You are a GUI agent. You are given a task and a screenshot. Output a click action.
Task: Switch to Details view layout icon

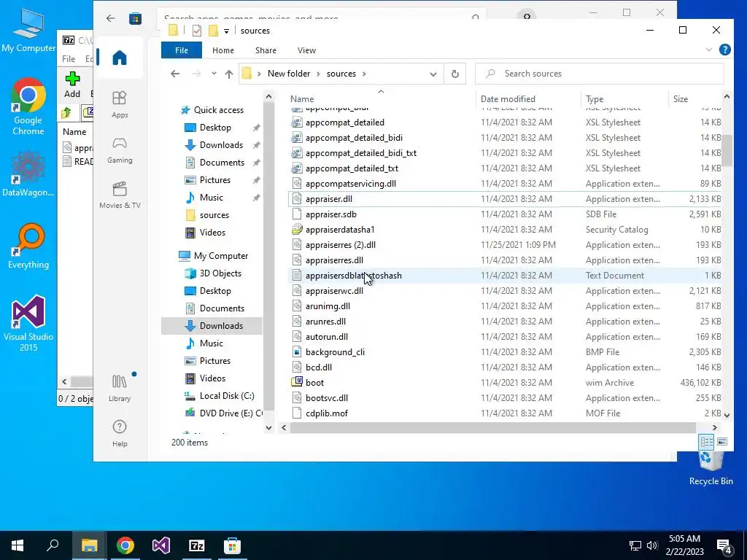(x=706, y=442)
